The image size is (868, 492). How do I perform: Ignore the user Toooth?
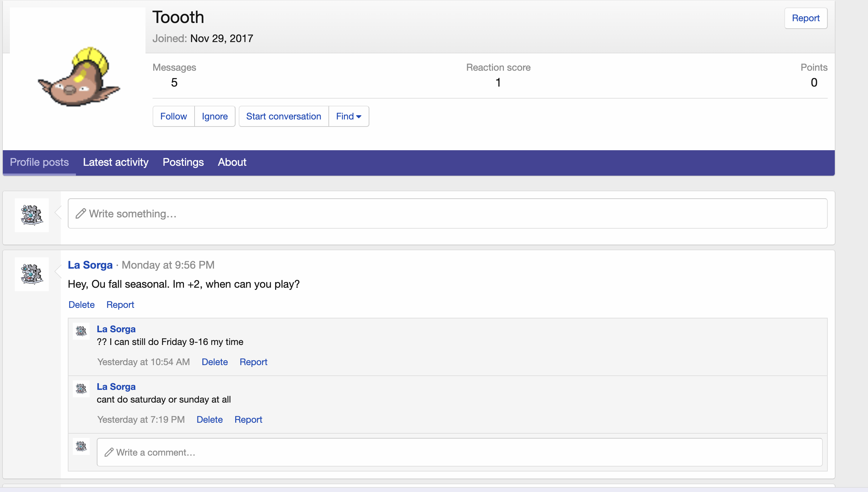(x=215, y=116)
